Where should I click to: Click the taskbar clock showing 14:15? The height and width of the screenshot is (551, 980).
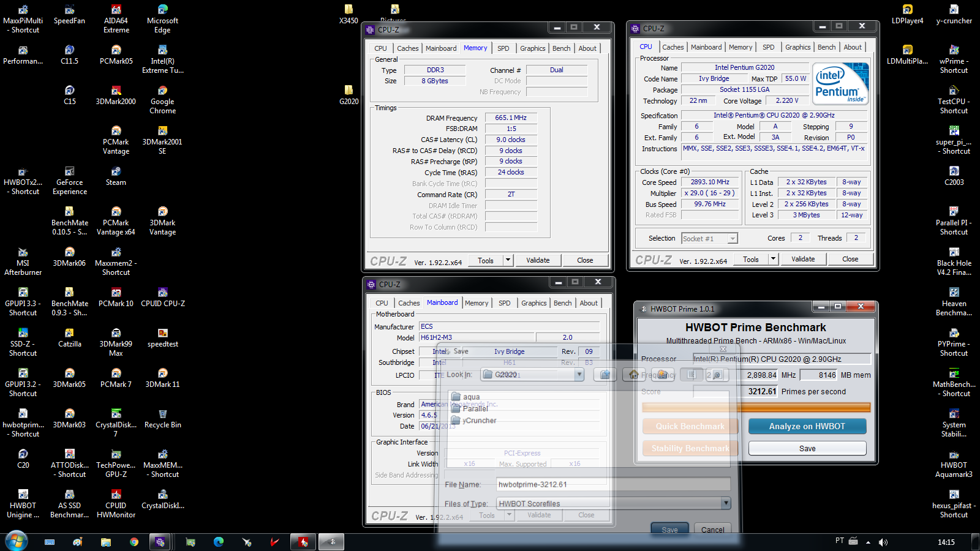tap(946, 542)
